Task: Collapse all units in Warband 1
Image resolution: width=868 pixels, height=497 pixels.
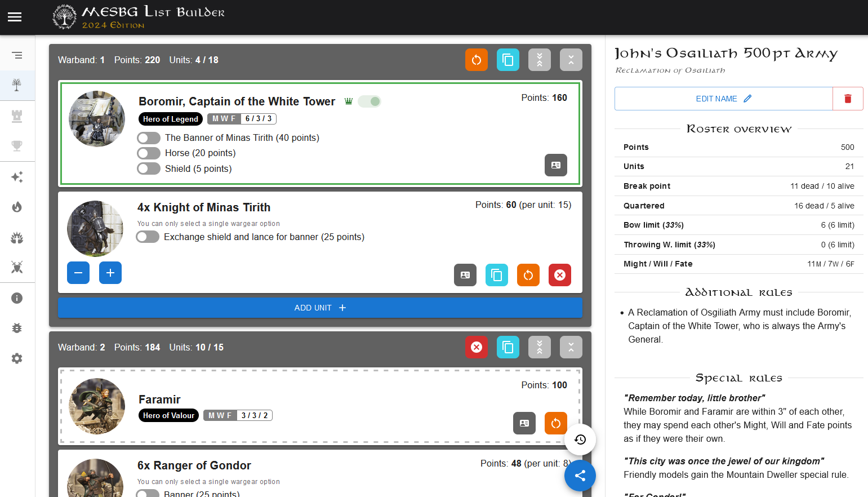Action: [539, 59]
